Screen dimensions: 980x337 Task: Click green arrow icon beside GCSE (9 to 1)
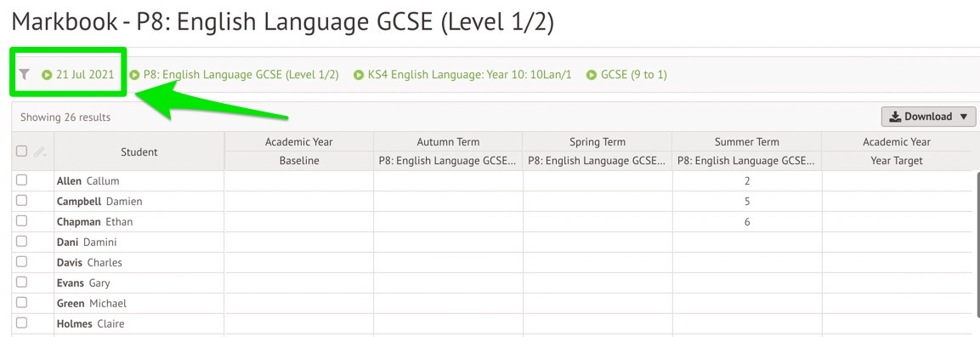tap(592, 75)
